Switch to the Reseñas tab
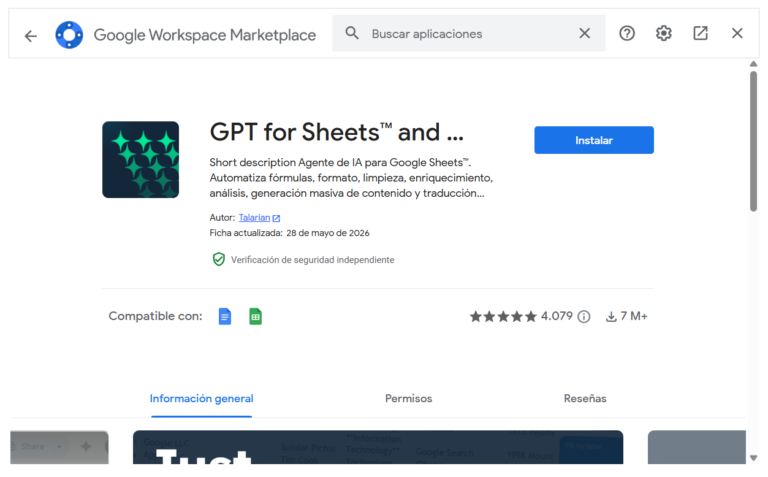Screen dimensions: 768x477 tap(585, 399)
